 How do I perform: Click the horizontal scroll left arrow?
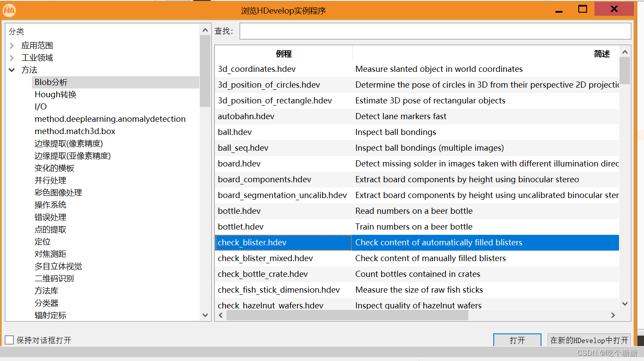point(221,315)
